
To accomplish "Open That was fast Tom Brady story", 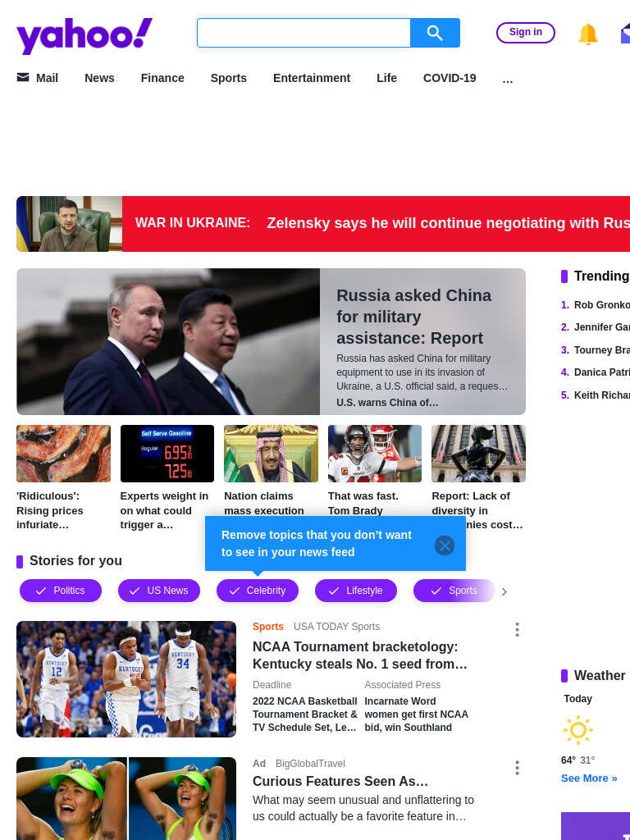I will (x=363, y=503).
